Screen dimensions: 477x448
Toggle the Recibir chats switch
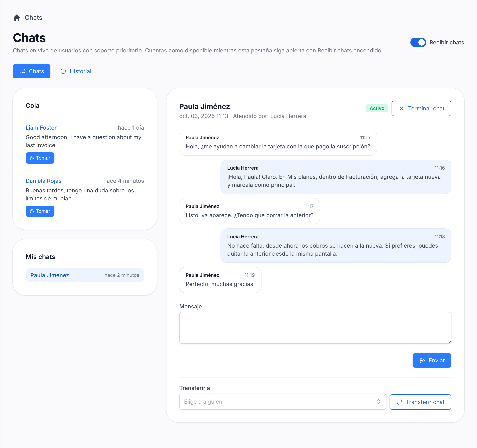(418, 42)
